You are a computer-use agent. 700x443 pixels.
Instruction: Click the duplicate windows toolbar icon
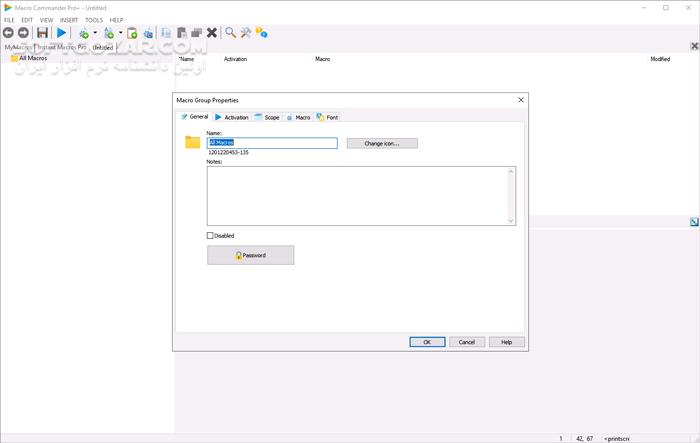(197, 33)
